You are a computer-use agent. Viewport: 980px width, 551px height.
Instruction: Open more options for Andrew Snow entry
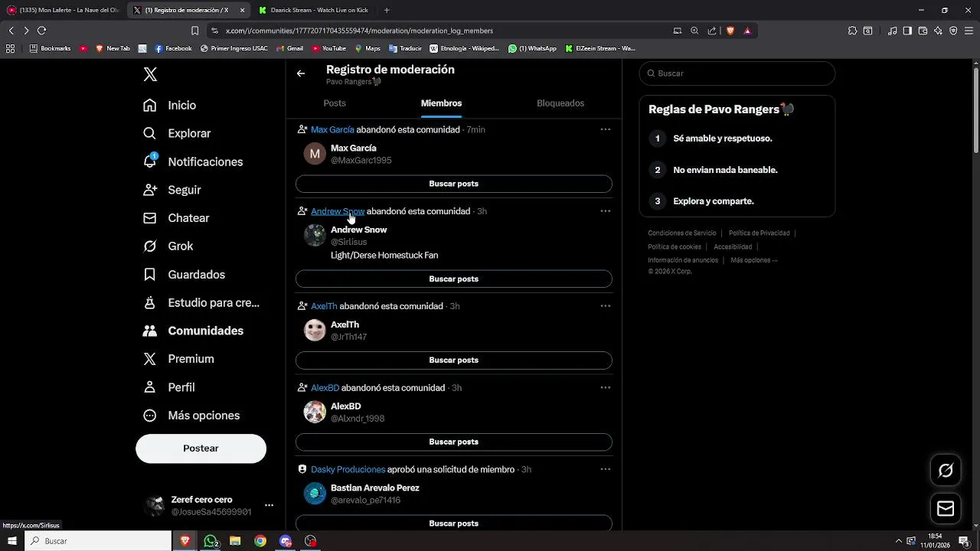point(605,211)
